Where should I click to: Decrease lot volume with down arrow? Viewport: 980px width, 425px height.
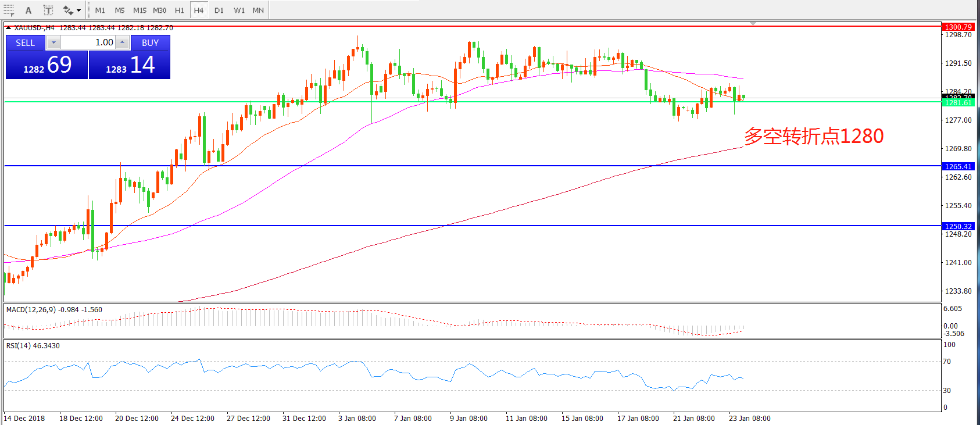pos(53,42)
